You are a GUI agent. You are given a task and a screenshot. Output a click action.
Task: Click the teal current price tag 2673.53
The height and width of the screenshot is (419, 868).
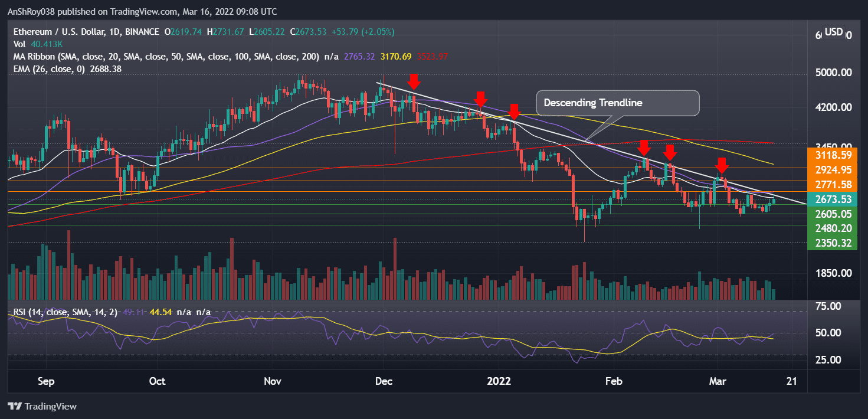[832, 199]
